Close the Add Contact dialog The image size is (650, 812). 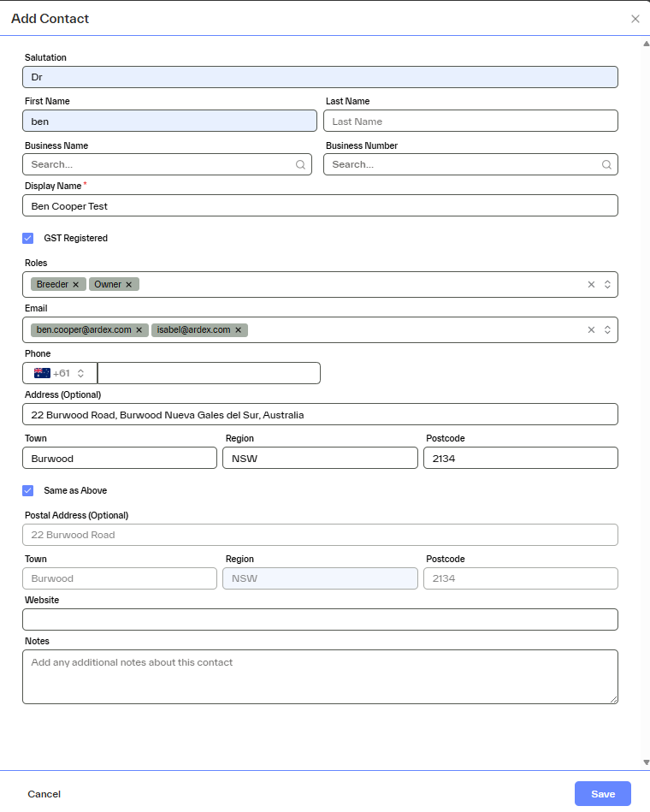(635, 19)
